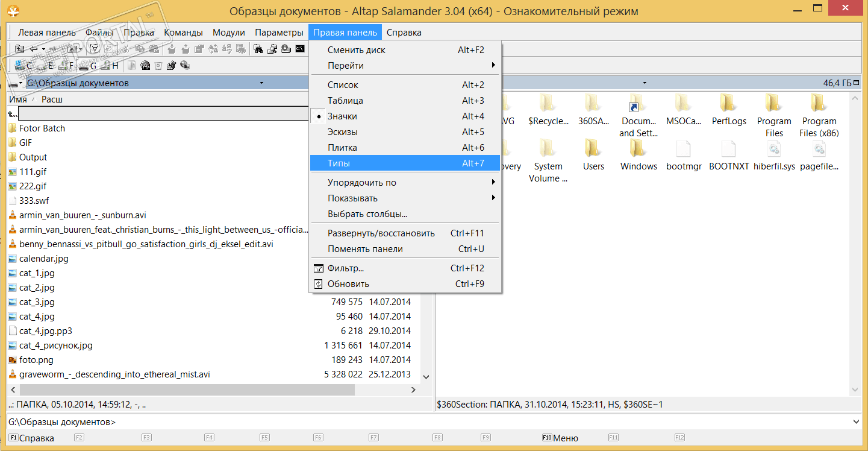Select the Windows folder icon

click(x=639, y=148)
